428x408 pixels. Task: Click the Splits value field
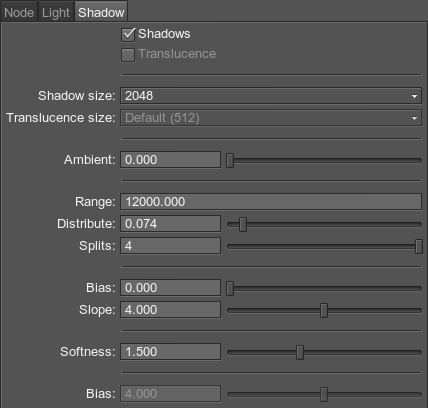[170, 246]
